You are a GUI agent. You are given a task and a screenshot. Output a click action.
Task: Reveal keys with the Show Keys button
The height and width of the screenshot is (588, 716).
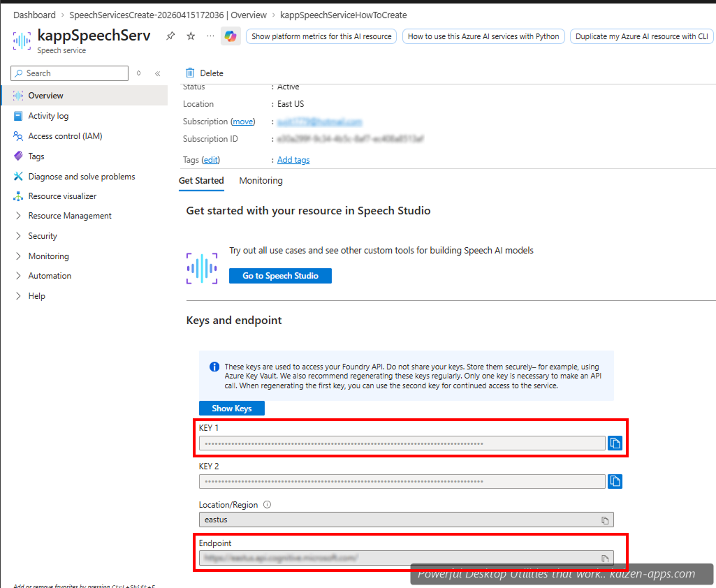[231, 408]
